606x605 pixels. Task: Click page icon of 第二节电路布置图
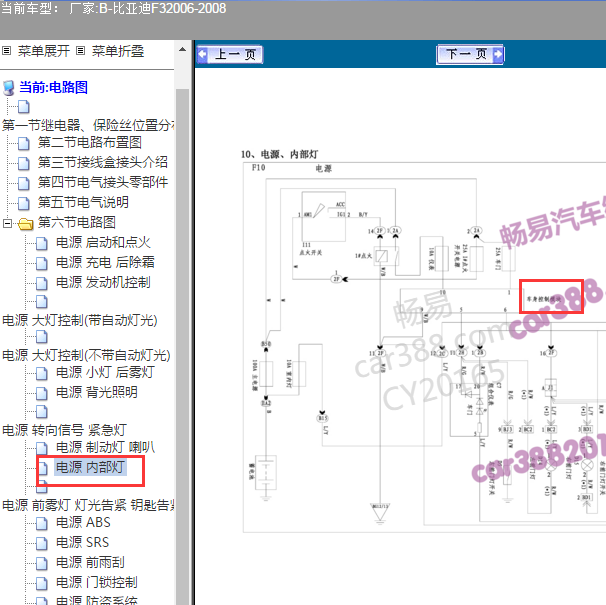24,143
